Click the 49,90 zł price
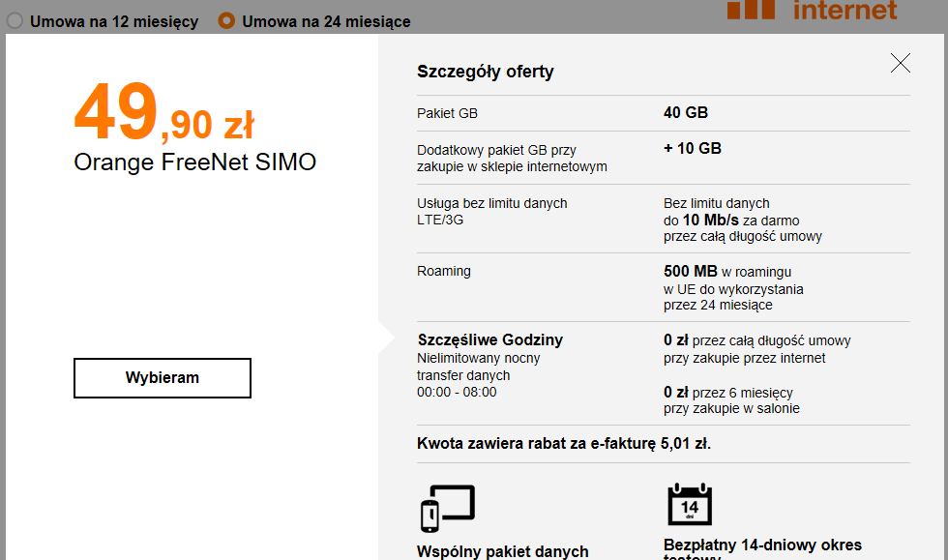 [x=163, y=114]
